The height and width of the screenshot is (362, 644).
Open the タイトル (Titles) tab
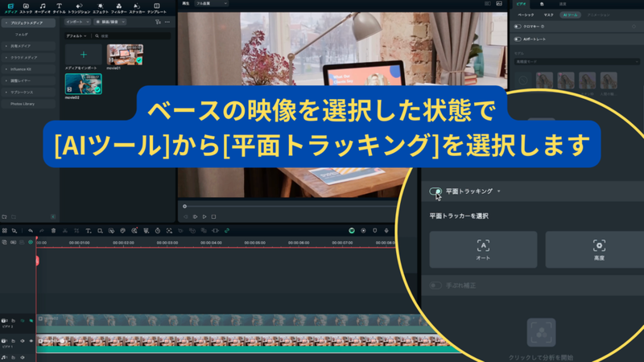coord(59,8)
